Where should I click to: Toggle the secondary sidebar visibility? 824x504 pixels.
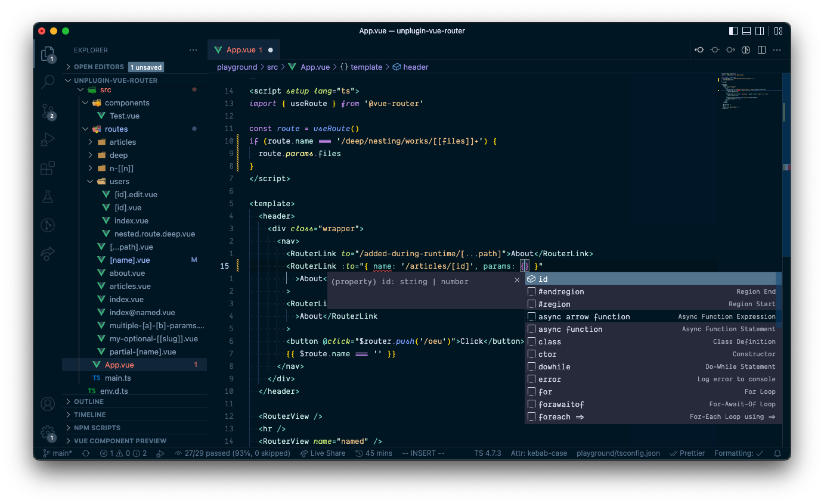(x=760, y=31)
